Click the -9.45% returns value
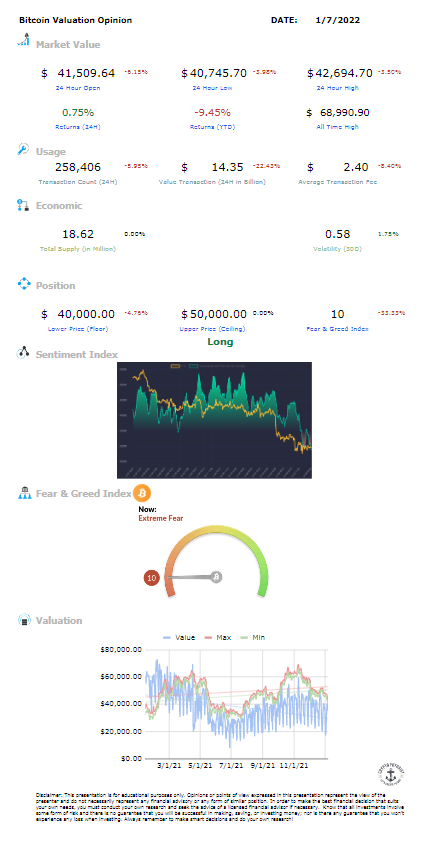Image resolution: width=433 pixels, height=841 pixels. pos(212,113)
